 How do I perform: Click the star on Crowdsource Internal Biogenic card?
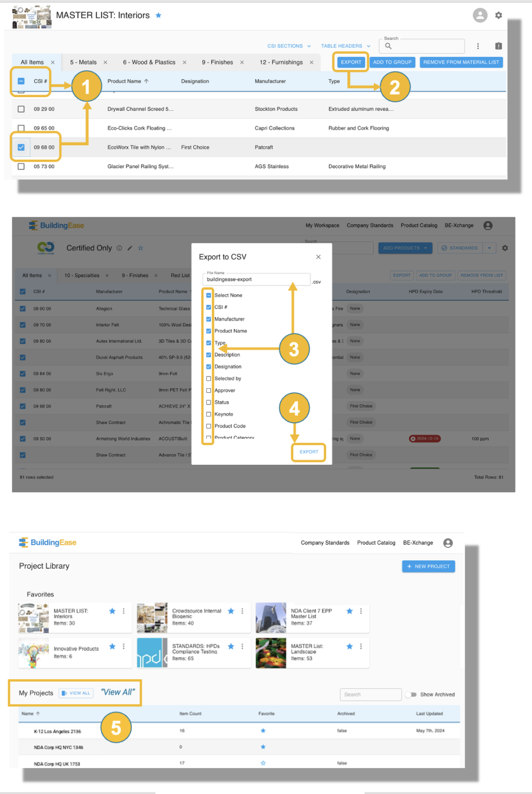point(231,611)
